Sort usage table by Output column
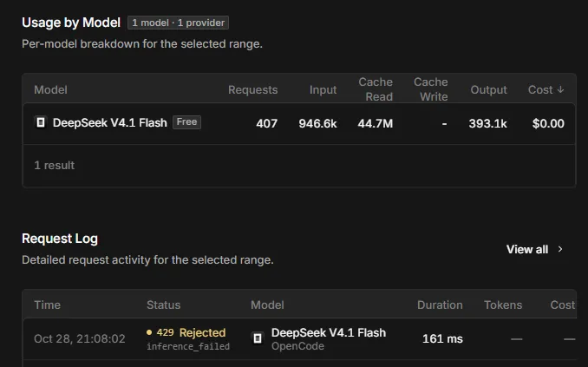The image size is (588, 367). 488,89
